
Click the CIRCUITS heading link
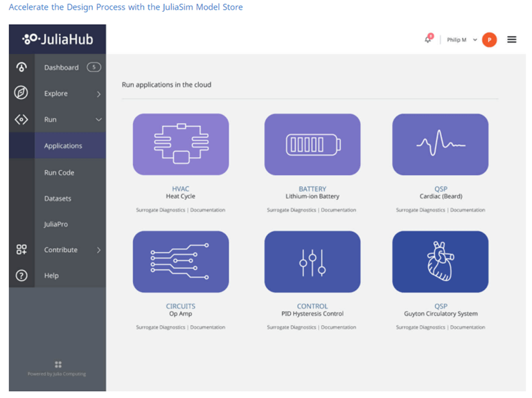[x=181, y=306]
